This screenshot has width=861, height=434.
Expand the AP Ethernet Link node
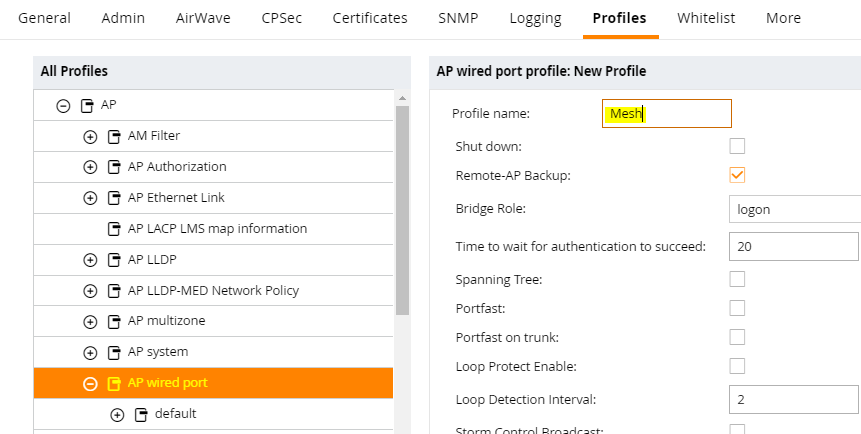[x=90, y=198]
